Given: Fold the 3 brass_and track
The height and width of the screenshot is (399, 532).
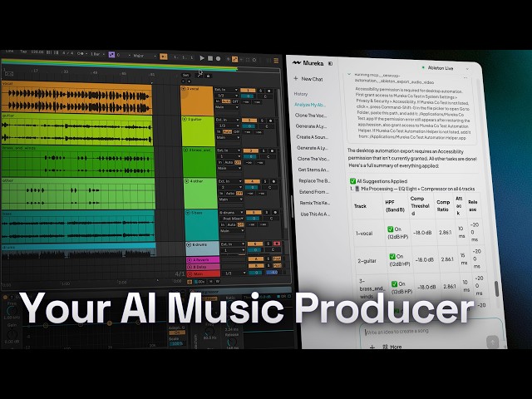Looking at the screenshot, I should tap(185, 150).
